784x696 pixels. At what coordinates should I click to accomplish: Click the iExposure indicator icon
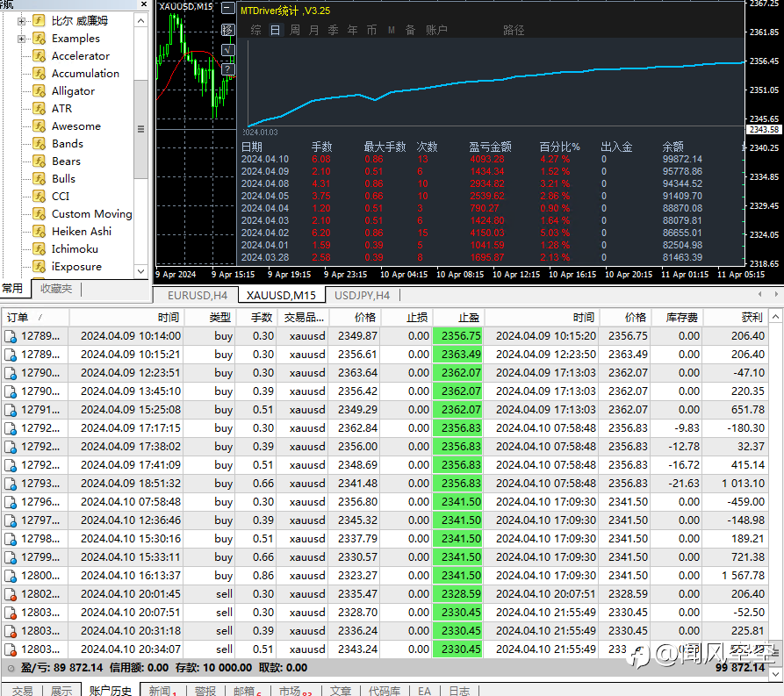point(39,267)
